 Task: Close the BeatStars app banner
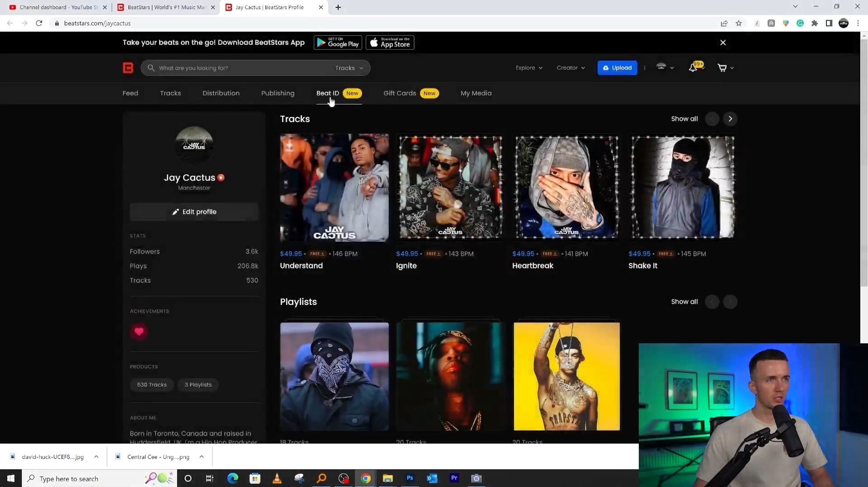pyautogui.click(x=723, y=42)
